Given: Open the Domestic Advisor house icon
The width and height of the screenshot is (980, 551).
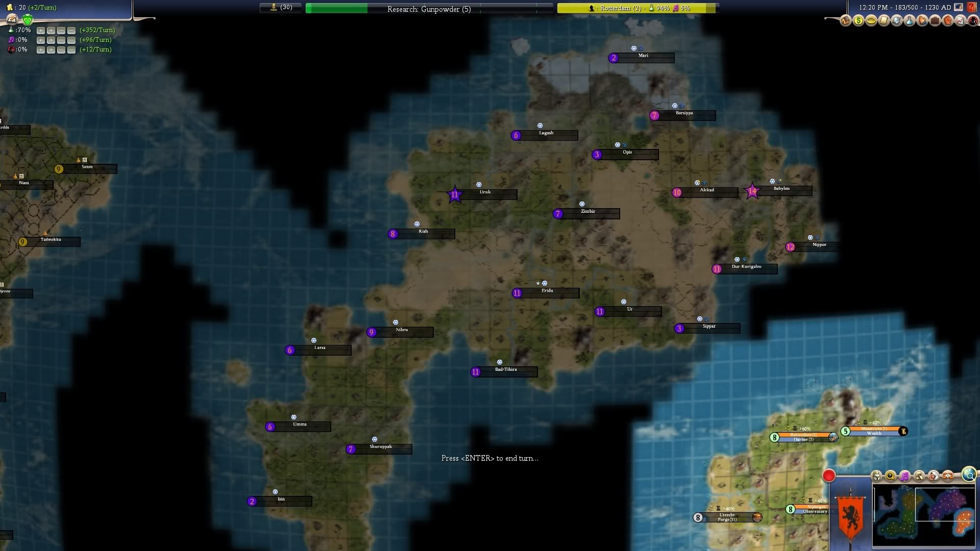Looking at the screenshot, I should click(x=846, y=20).
